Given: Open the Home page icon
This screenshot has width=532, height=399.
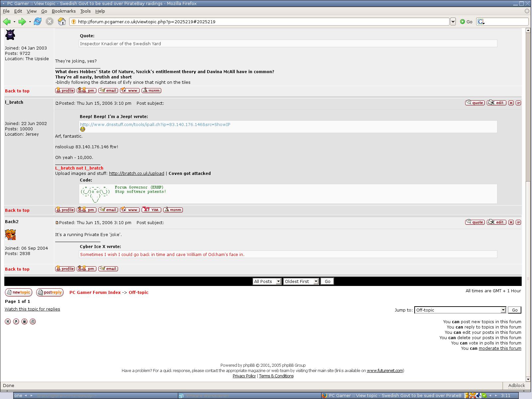Looking at the screenshot, I should (62, 22).
